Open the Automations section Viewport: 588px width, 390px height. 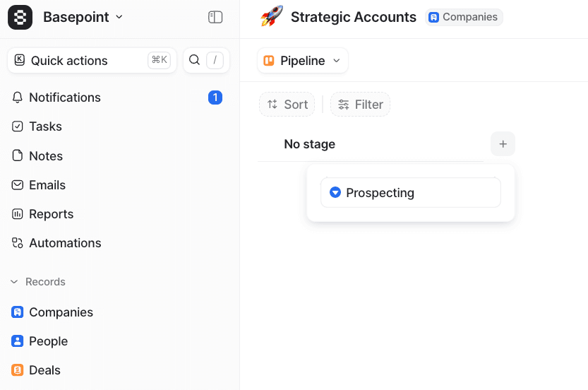[x=65, y=243]
